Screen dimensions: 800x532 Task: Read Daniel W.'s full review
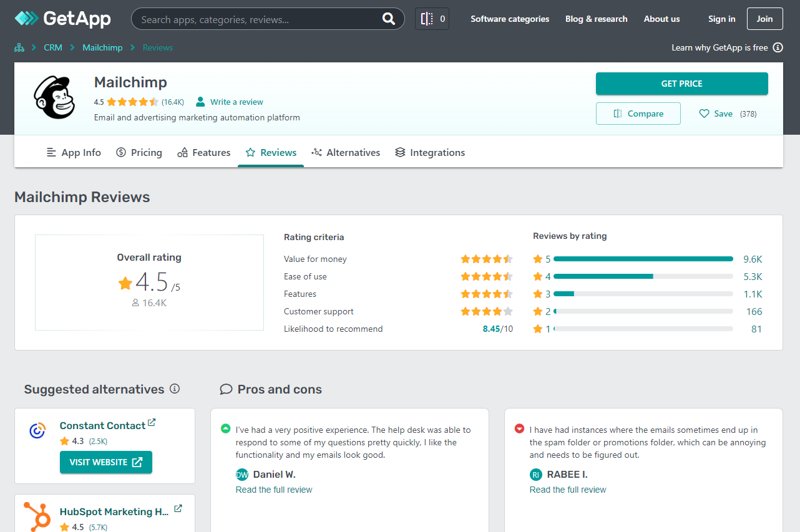[274, 490]
